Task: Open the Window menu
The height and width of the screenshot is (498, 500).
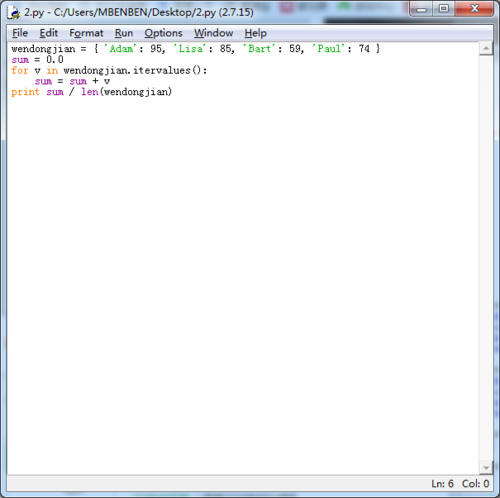Action: tap(213, 33)
